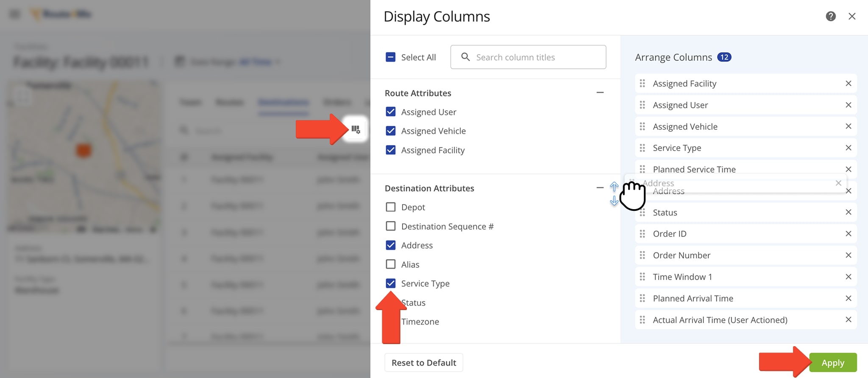Click Reset to Default button
Screen dimensions: 868x378
pyautogui.click(x=423, y=363)
